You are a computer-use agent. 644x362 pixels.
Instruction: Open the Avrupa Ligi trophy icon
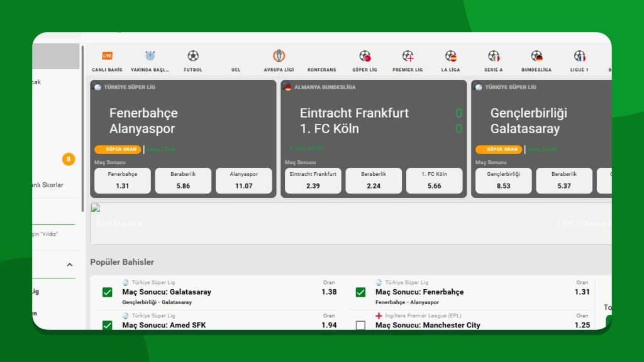pyautogui.click(x=279, y=56)
